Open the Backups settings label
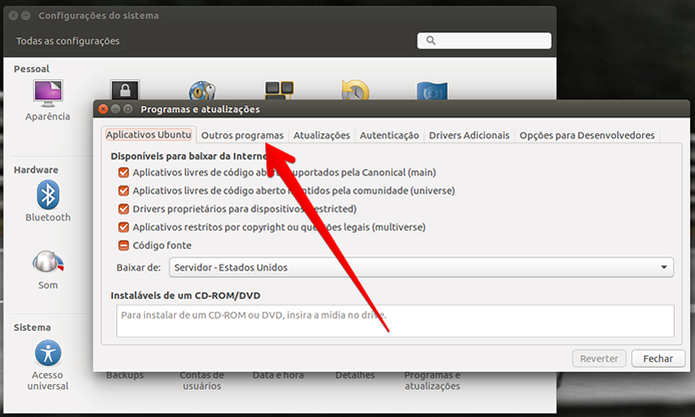Screen dimensions: 695x417 pyautogui.click(x=125, y=375)
